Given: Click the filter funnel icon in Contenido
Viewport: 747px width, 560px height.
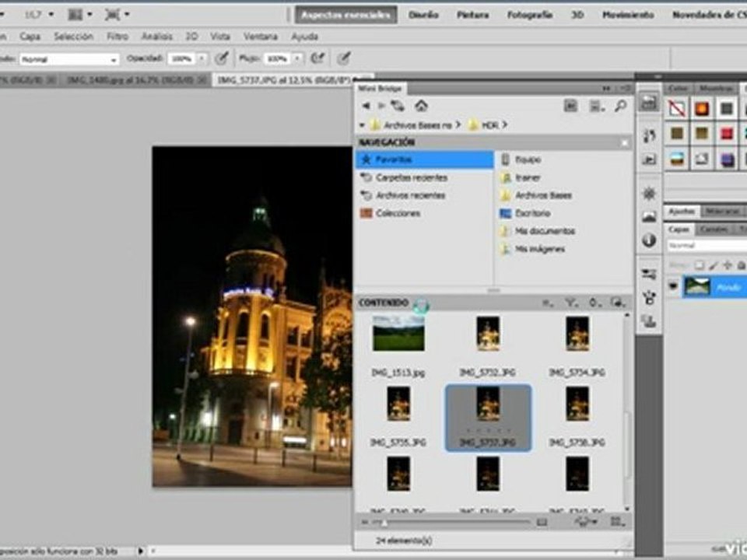Looking at the screenshot, I should (570, 303).
